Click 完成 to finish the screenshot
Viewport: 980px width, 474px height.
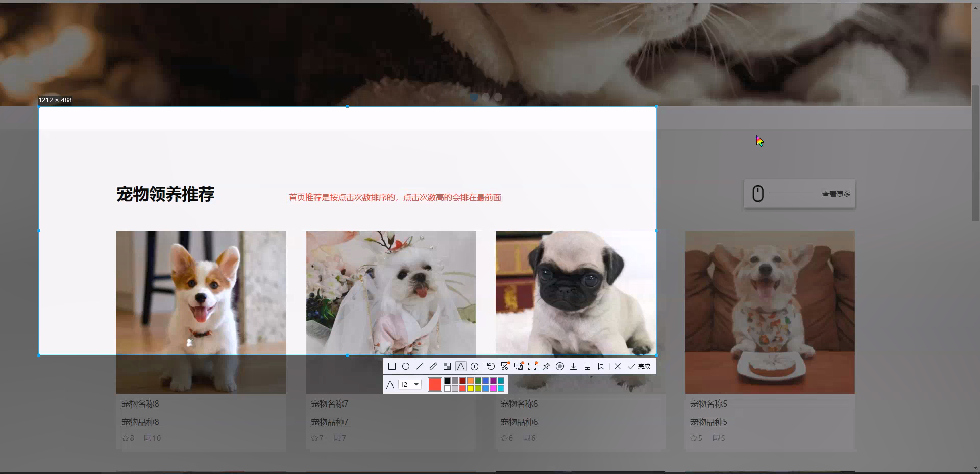[x=639, y=366]
